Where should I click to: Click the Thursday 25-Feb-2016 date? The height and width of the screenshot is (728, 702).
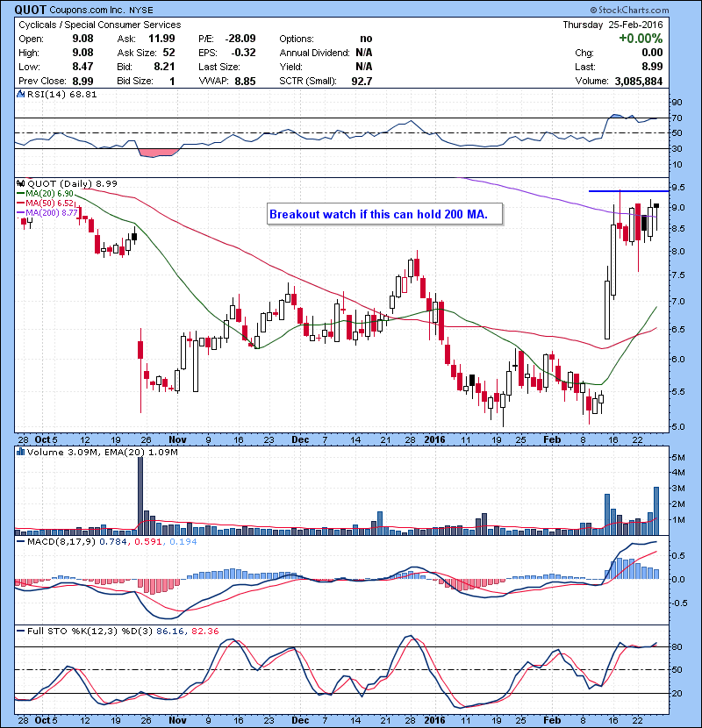(612, 25)
